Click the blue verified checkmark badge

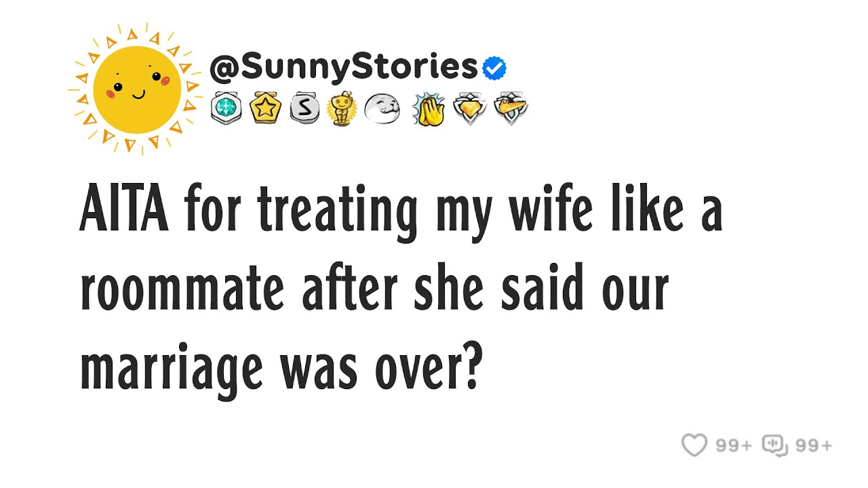click(x=494, y=68)
